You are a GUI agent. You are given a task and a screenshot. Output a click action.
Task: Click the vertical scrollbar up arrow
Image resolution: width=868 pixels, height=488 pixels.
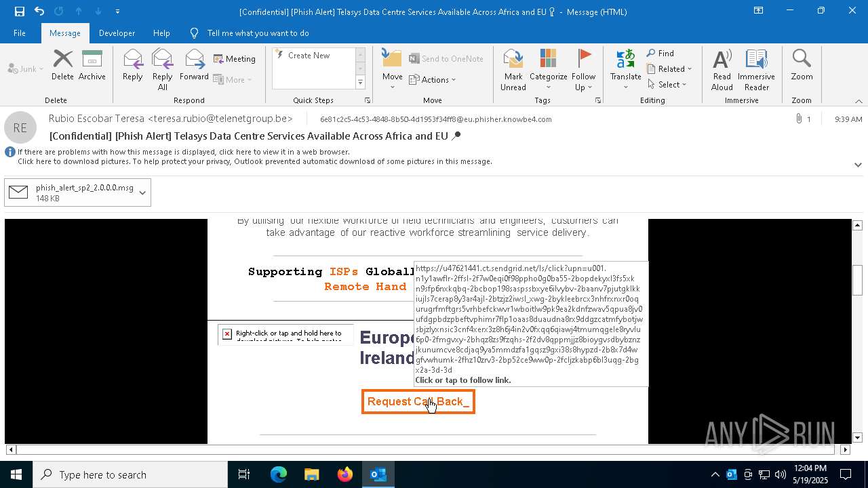click(x=857, y=225)
